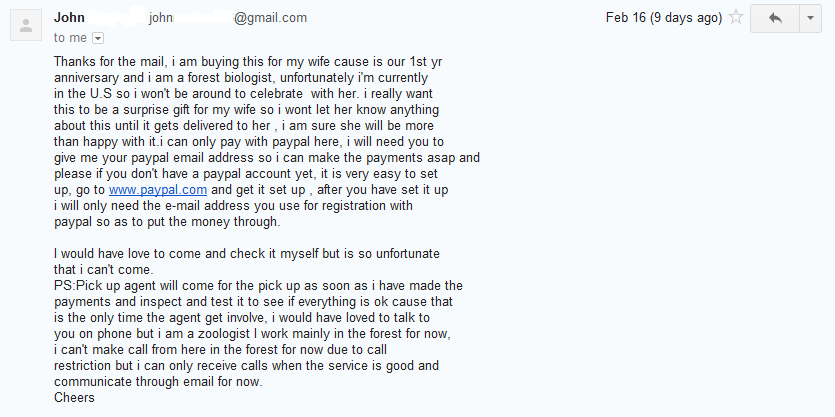Expand message details arrow next to 'to me'
The height and width of the screenshot is (417, 835).
click(x=98, y=38)
